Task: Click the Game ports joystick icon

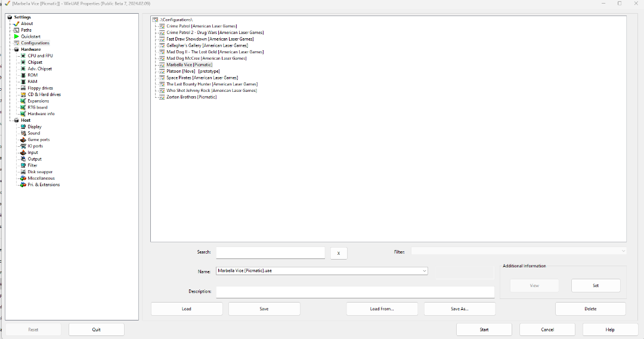Action: (23, 140)
